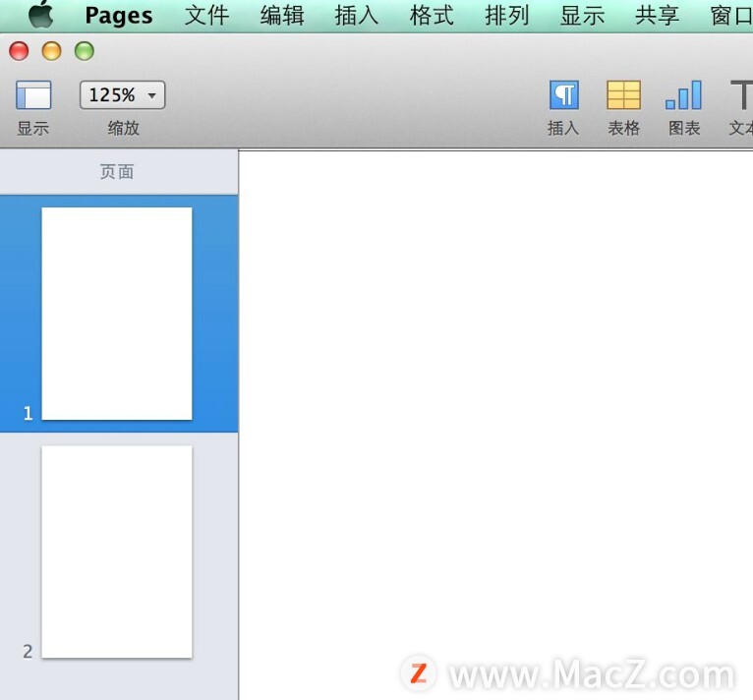
Task: Open the Pages application menu
Action: pos(119,16)
